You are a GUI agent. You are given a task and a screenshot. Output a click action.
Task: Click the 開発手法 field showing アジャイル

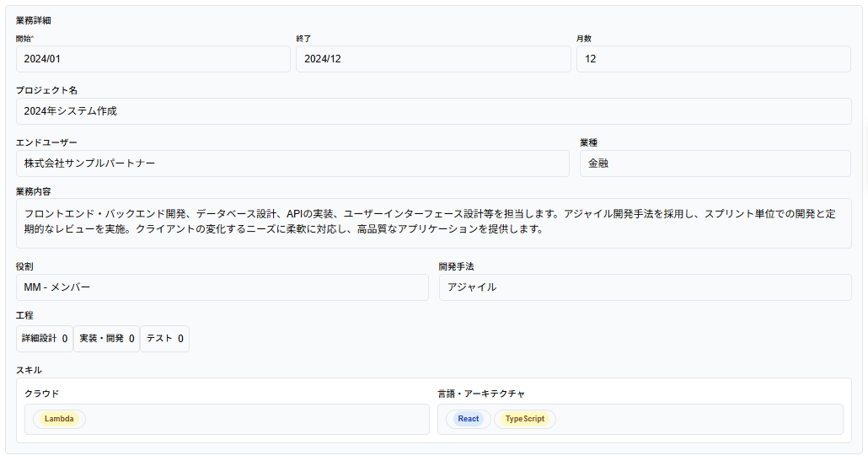click(x=645, y=287)
